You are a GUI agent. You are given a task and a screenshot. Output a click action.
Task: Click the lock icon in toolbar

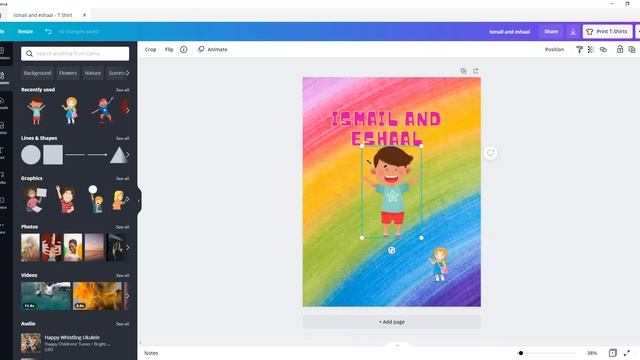tap(620, 49)
